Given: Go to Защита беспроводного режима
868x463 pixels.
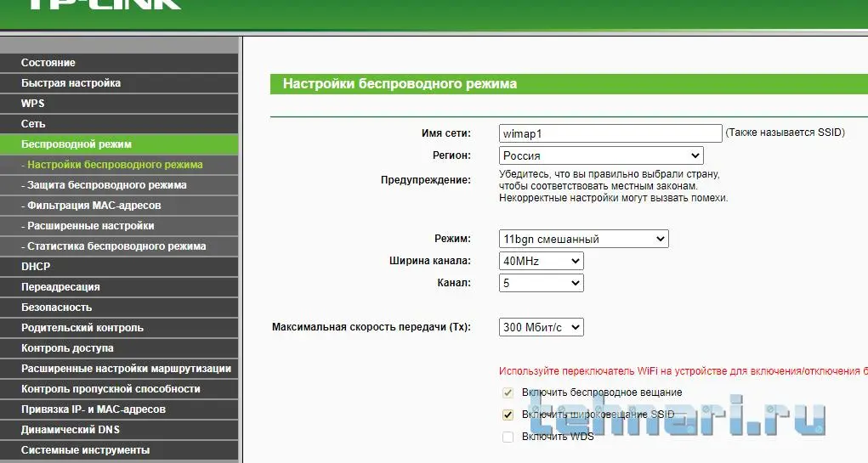Looking at the screenshot, I should 119,185.
